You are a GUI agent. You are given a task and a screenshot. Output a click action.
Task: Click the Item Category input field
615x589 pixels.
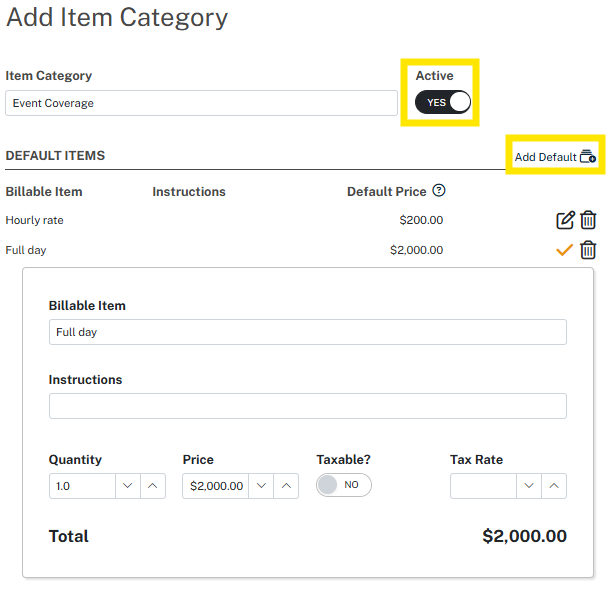(201, 103)
